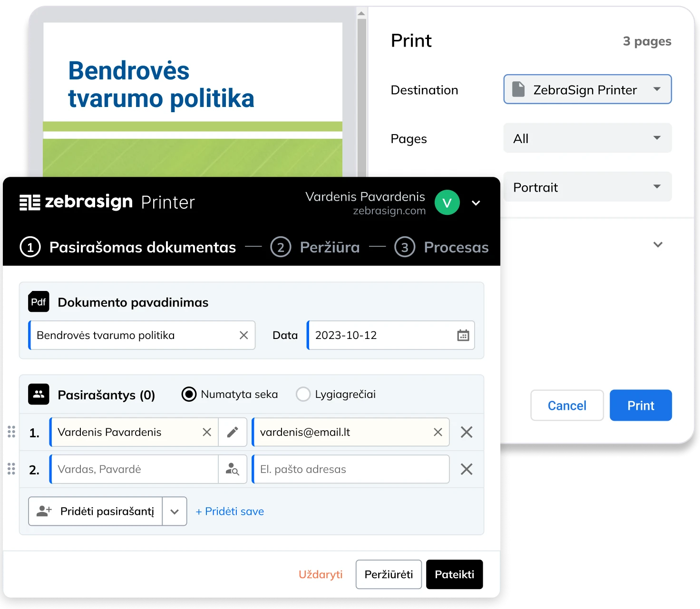Select the Lygiagrečiai radio option

tap(303, 395)
